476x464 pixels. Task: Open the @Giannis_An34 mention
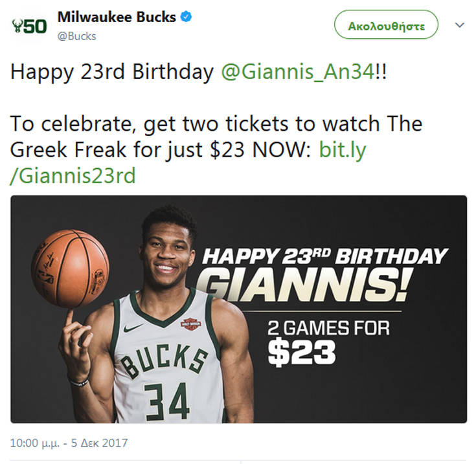click(x=297, y=72)
